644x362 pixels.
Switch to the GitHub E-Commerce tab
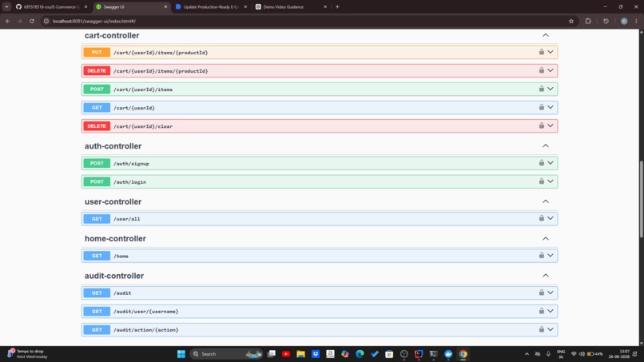pos(51,7)
